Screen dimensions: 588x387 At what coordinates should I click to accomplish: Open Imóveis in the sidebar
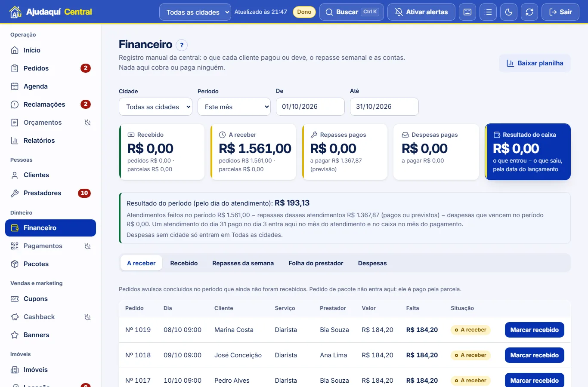50,370
